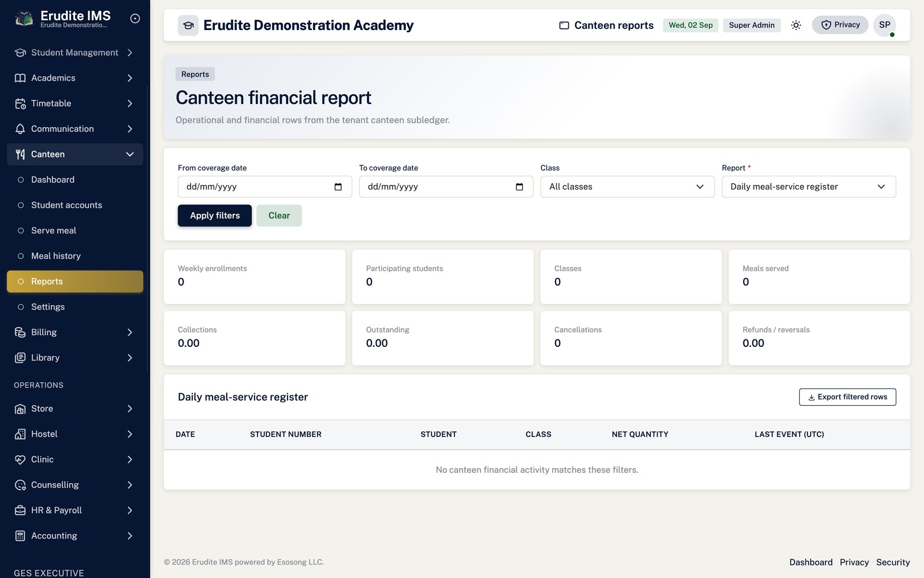Export filtered rows
The image size is (924, 578).
point(848,397)
